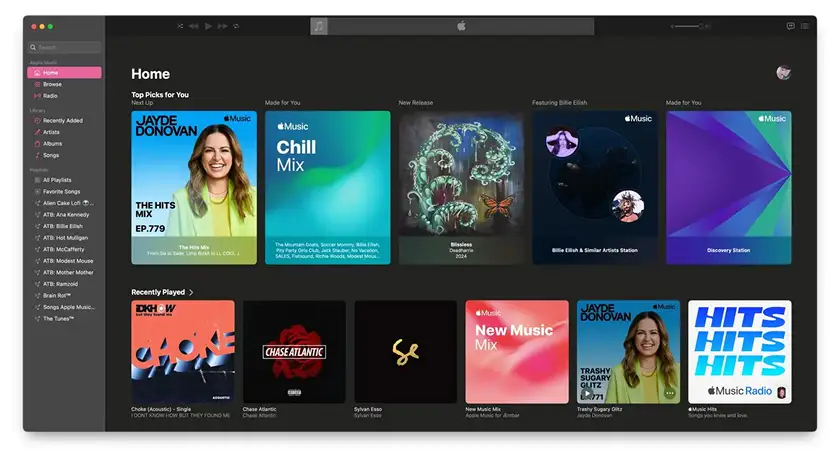Show the Up Next queue list
The height and width of the screenshot is (462, 840).
coord(805,26)
